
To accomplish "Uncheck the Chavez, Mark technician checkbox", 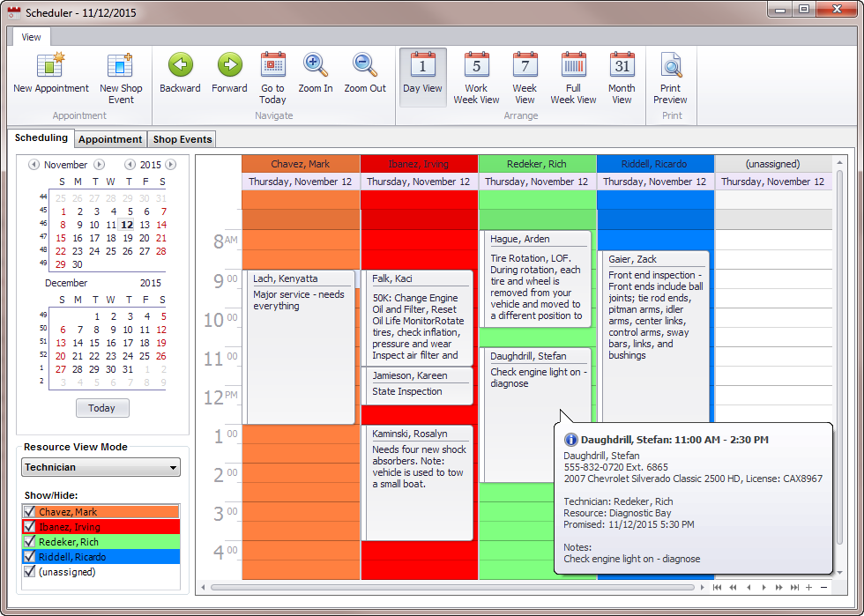I will tap(29, 512).
